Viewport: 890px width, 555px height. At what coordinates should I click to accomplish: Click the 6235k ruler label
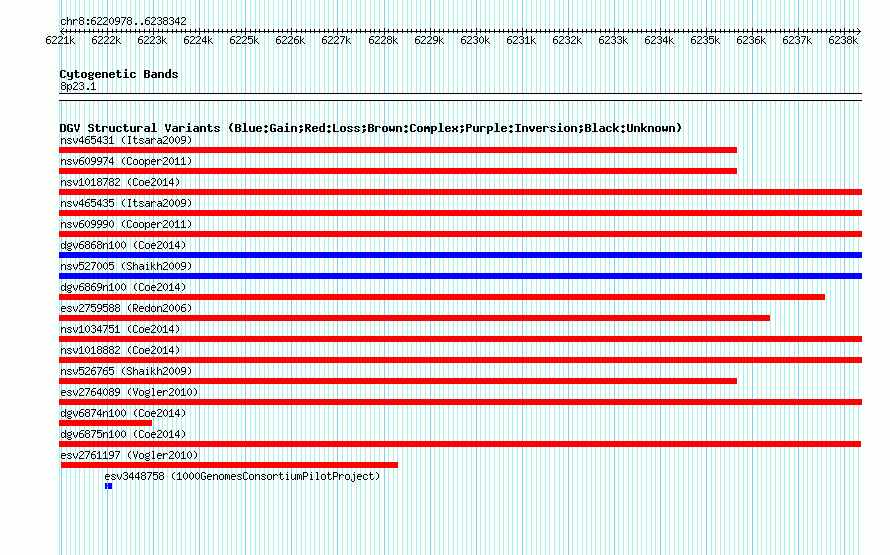[705, 40]
